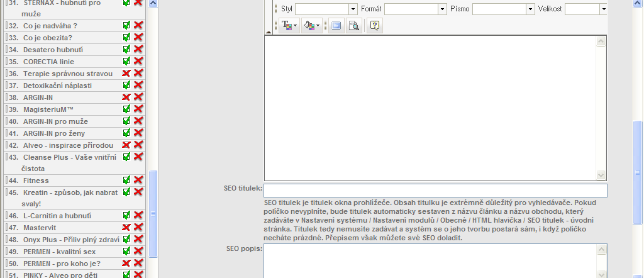Viewport: 644px width, 278px height.
Task: Toggle visibility of 'Detoxikační náplasti'
Action: pos(126,85)
